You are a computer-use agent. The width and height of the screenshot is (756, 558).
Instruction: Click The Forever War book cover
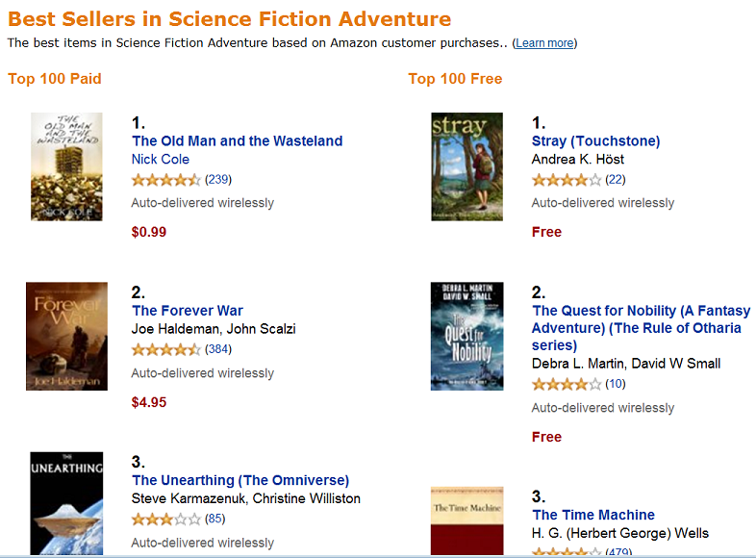pyautogui.click(x=66, y=336)
